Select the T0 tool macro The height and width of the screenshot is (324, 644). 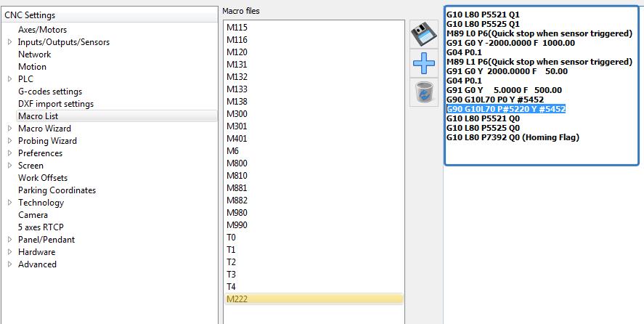coord(231,237)
